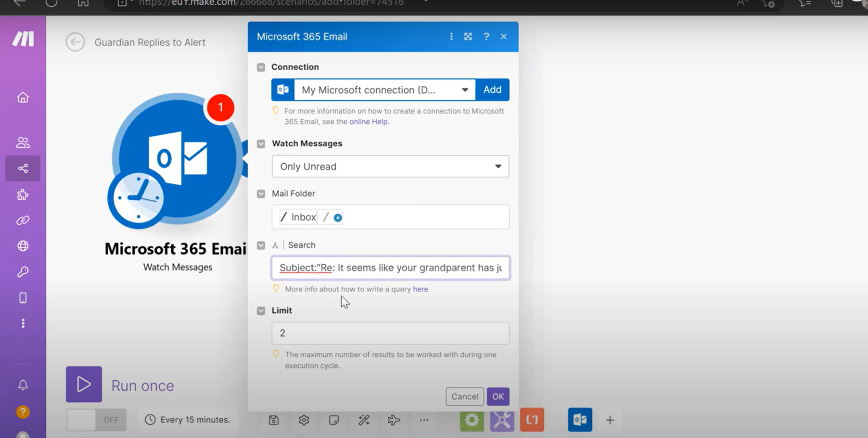Click the Auto-align magic wand icon

click(x=364, y=420)
